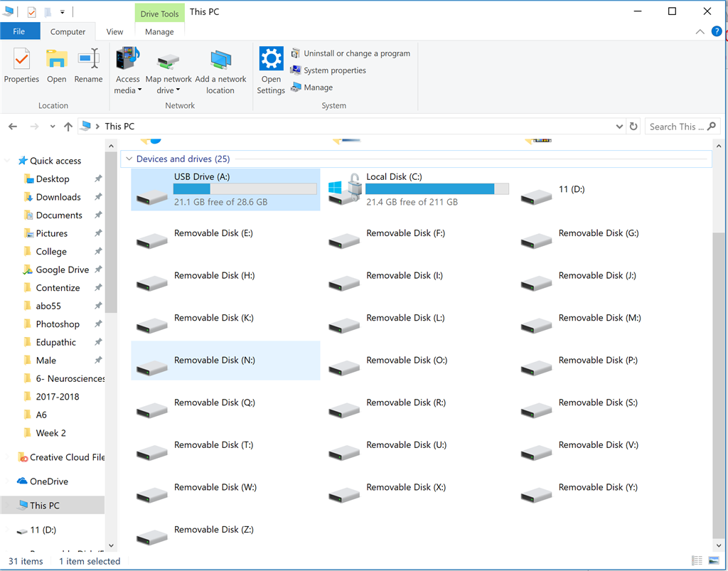
Task: Collapse the Devices and drives group
Action: click(x=129, y=159)
